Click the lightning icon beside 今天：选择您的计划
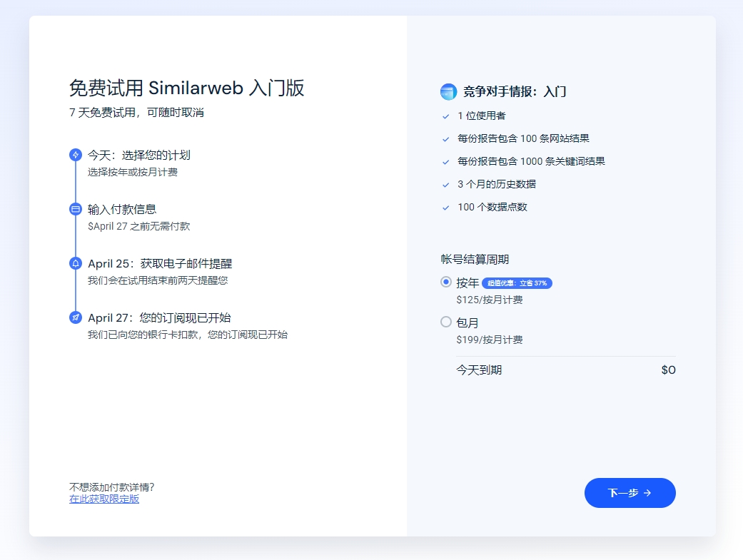 (76, 155)
